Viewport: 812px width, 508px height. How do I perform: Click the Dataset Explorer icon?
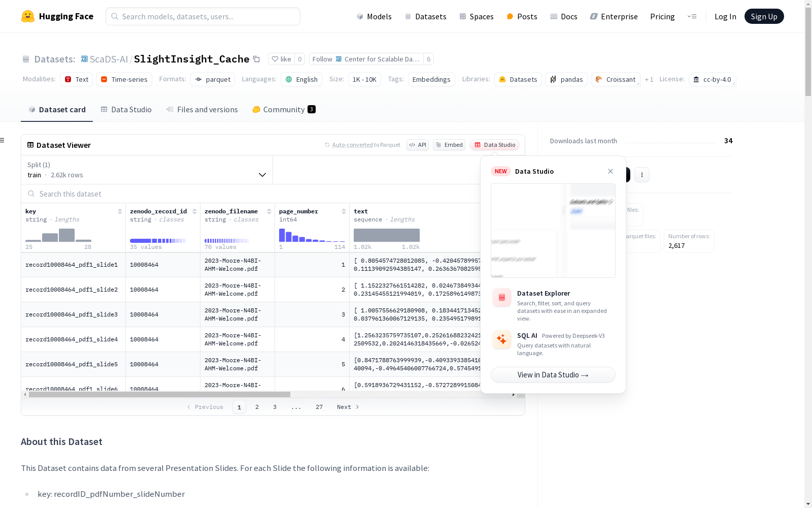click(502, 298)
